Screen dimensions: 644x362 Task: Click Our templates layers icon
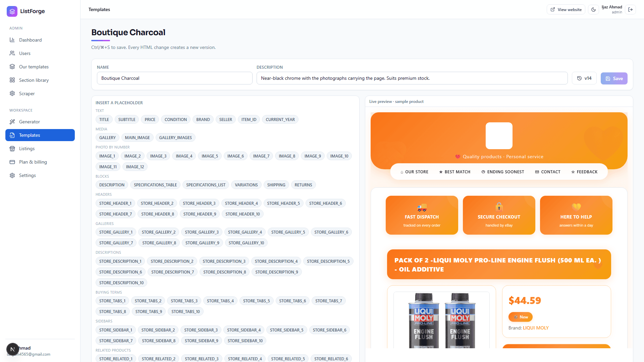tap(12, 67)
